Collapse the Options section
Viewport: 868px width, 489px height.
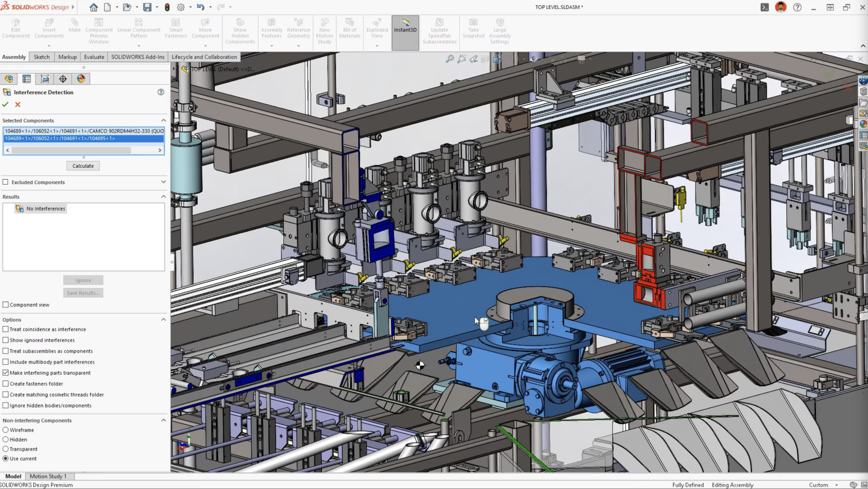point(163,319)
